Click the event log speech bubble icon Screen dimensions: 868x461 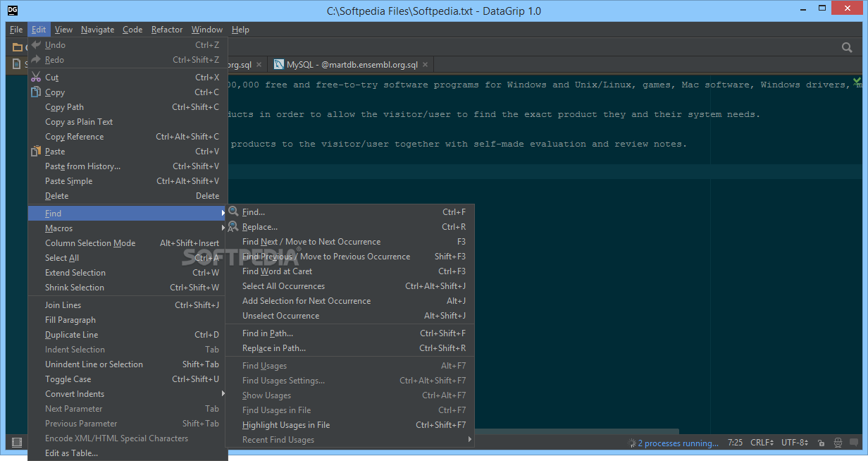pyautogui.click(x=855, y=443)
